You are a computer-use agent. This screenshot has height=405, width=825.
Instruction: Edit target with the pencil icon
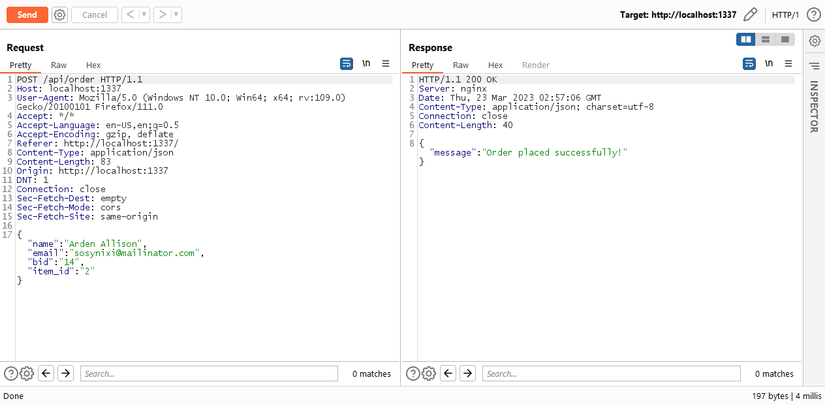pos(751,15)
